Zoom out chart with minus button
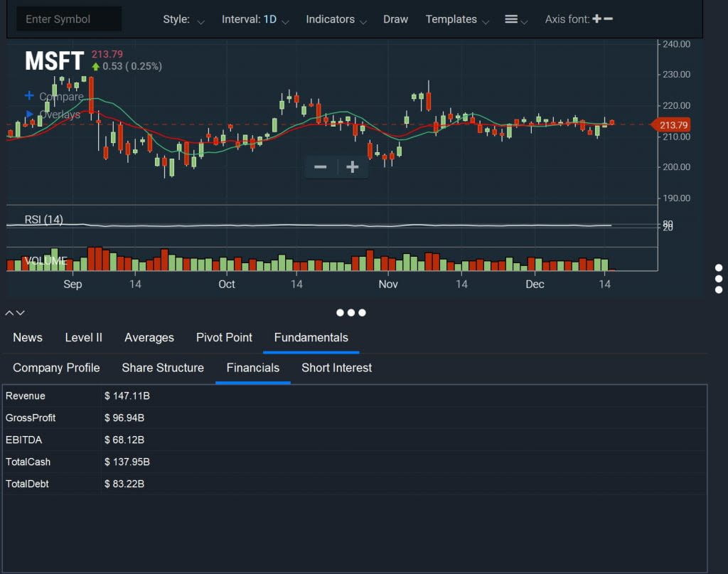Viewport: 728px width, 574px height. [x=321, y=166]
